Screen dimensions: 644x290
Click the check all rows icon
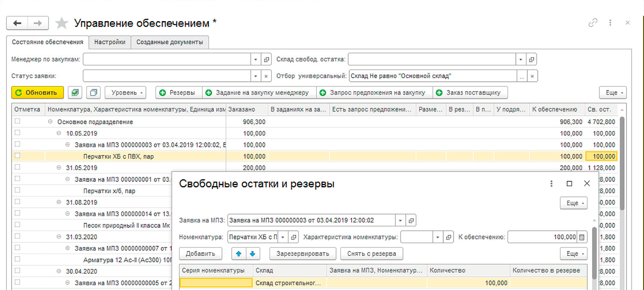point(75,92)
